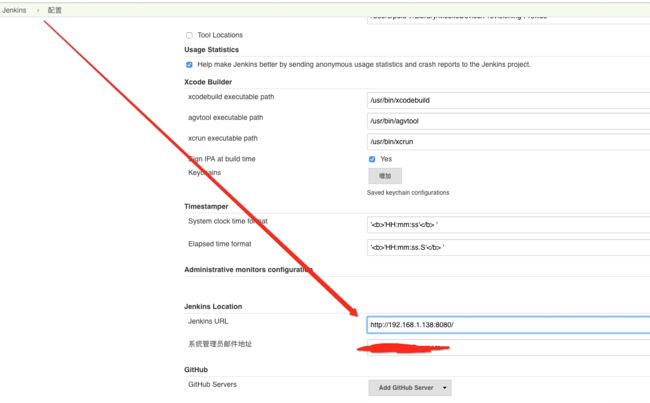Click the GitHub Servers label
650x403 pixels.
(x=212, y=385)
